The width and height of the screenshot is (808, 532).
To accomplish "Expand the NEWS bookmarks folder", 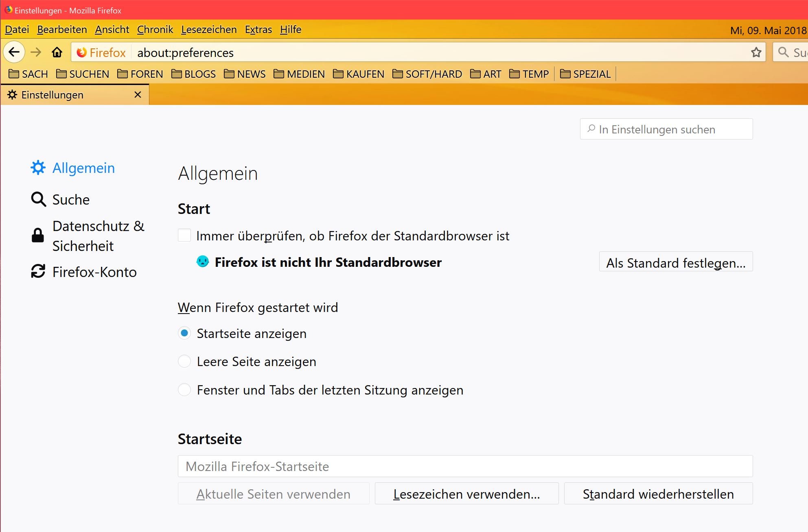I will click(x=245, y=74).
